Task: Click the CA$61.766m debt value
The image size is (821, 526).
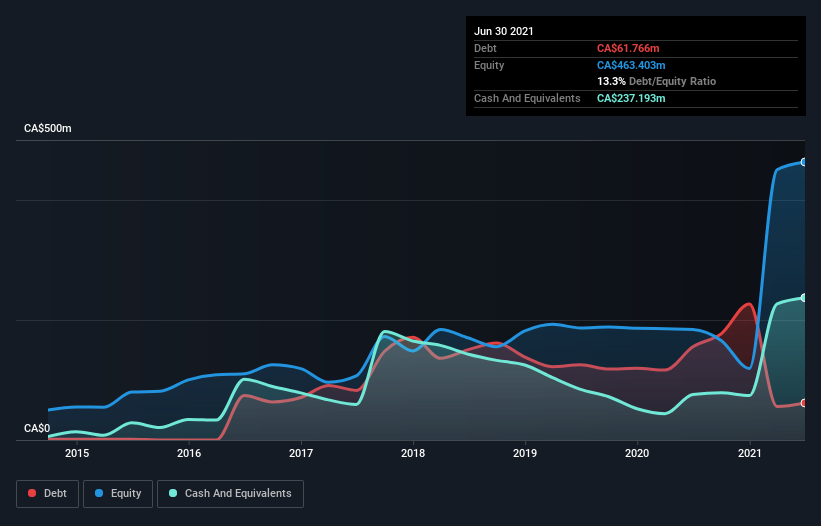Action: coord(628,48)
